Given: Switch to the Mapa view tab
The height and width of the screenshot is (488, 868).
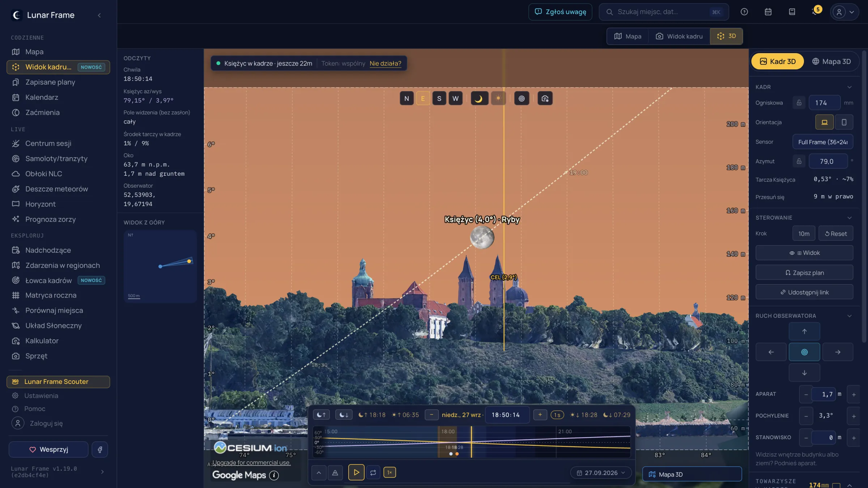Looking at the screenshot, I should (627, 36).
